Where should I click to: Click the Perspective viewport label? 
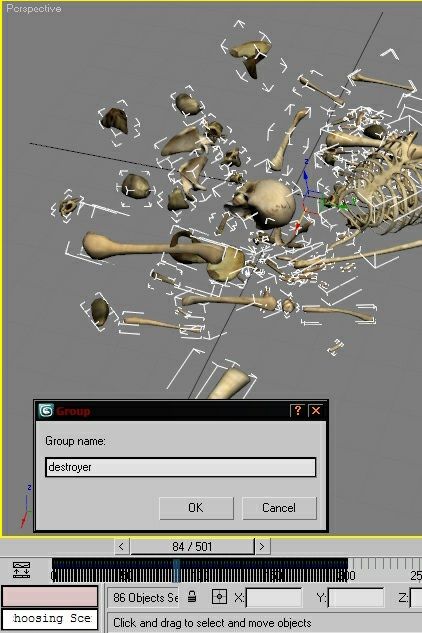34,8
